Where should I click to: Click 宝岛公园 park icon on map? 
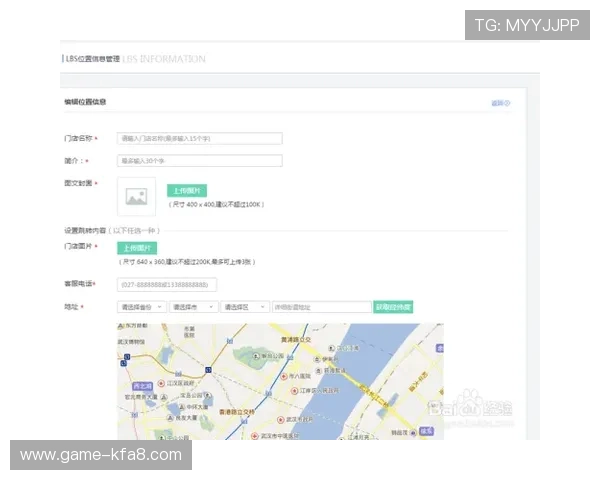click(207, 395)
